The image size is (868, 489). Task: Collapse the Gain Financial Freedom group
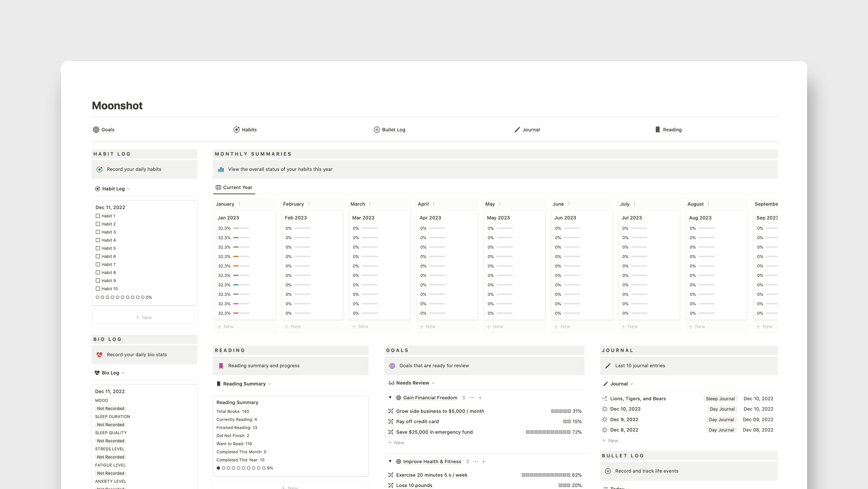(390, 398)
